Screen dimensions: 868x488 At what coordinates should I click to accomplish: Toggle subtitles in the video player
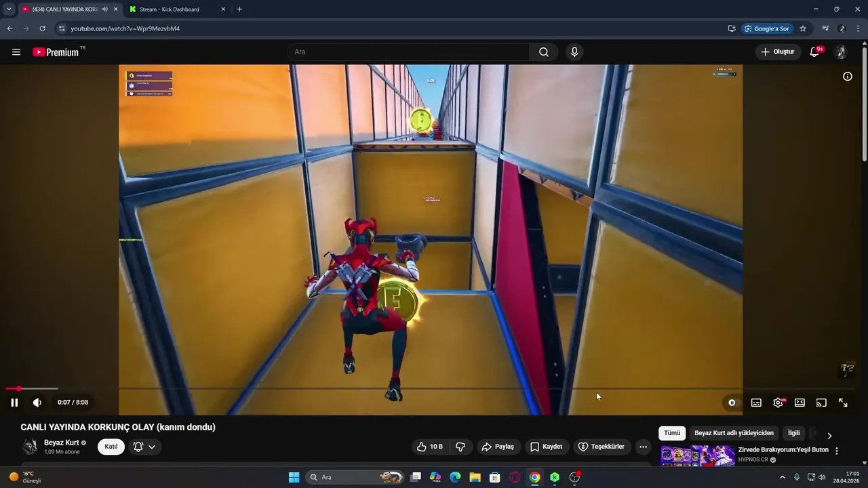tap(756, 403)
